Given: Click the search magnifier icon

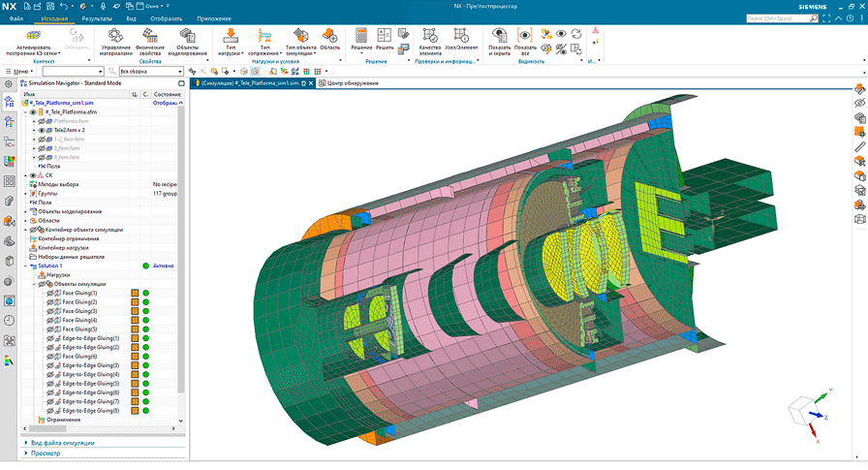Looking at the screenshot, I should pyautogui.click(x=814, y=18).
